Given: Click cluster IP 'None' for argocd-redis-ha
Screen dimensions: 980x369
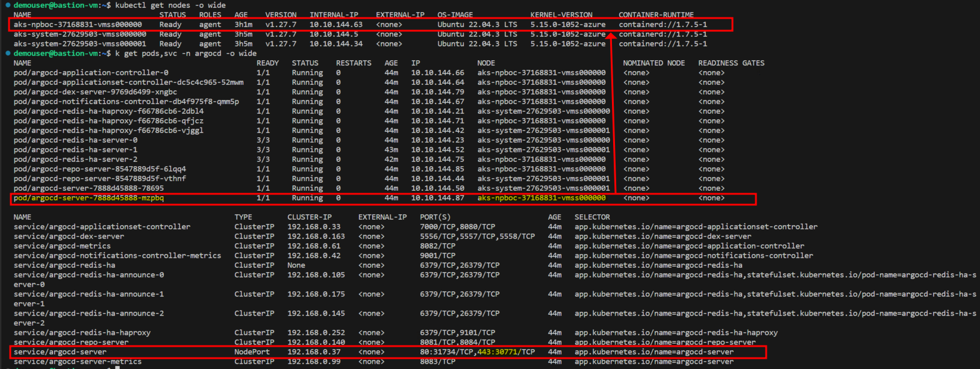Looking at the screenshot, I should pos(296,265).
